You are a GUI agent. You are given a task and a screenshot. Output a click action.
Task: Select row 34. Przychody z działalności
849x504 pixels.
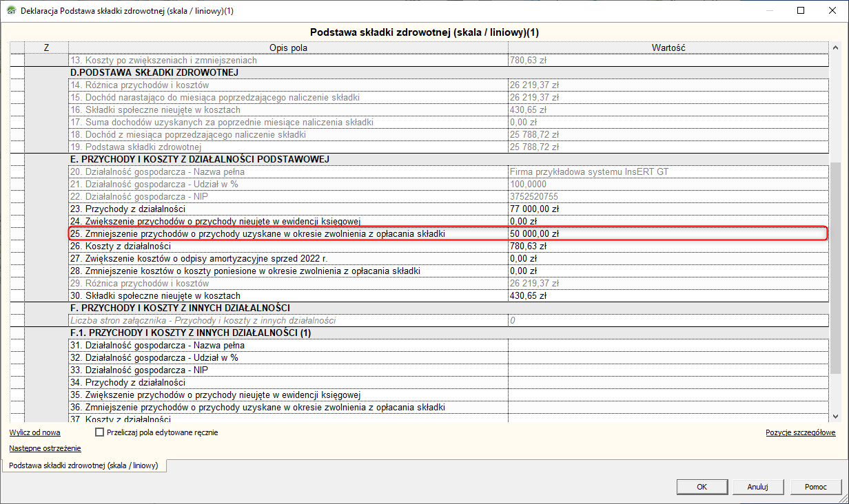288,382
